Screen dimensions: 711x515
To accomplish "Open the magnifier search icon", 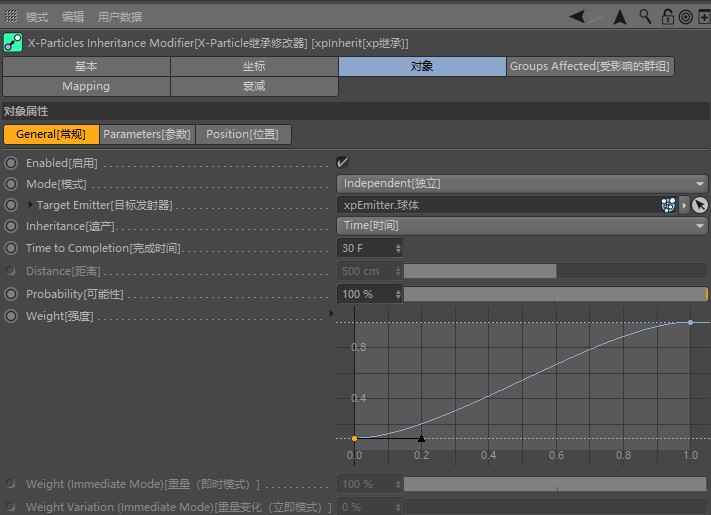I will [645, 17].
